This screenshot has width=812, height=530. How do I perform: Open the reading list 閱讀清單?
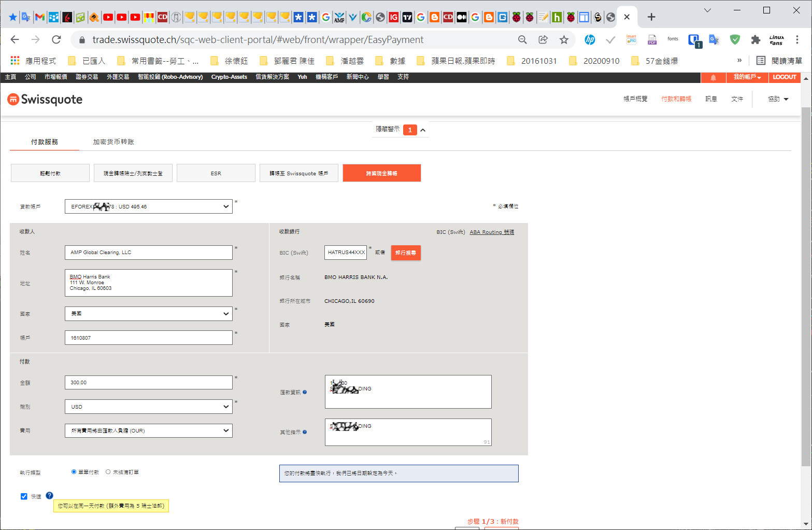click(x=779, y=61)
